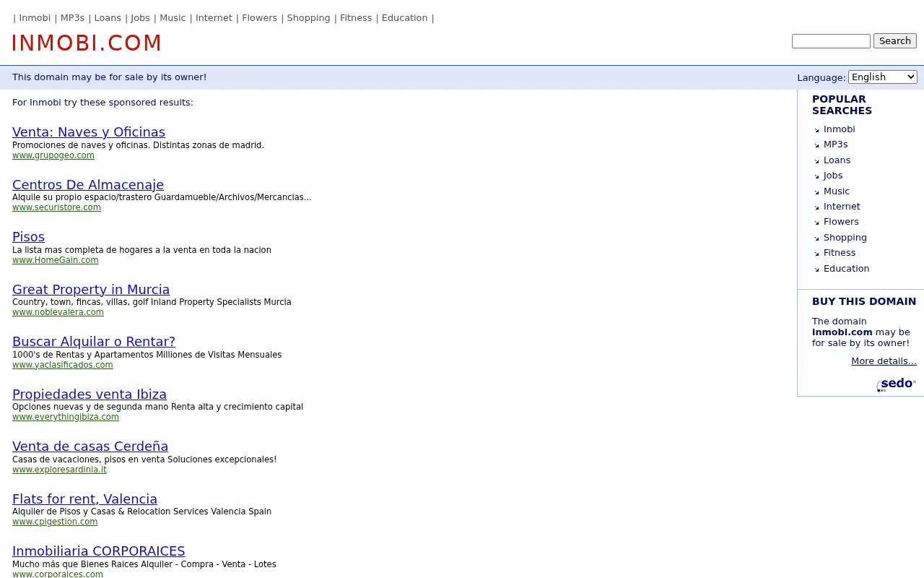Open Loans in Popular Searches sidebar

pyautogui.click(x=837, y=160)
